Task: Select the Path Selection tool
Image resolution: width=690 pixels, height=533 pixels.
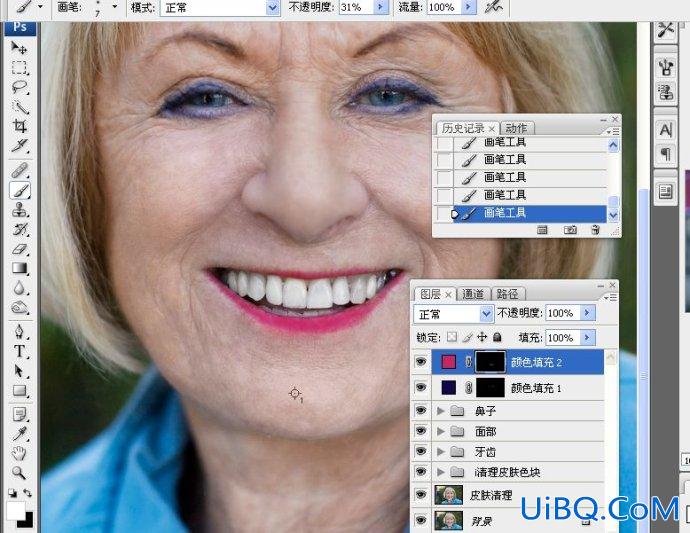Action: (x=19, y=371)
